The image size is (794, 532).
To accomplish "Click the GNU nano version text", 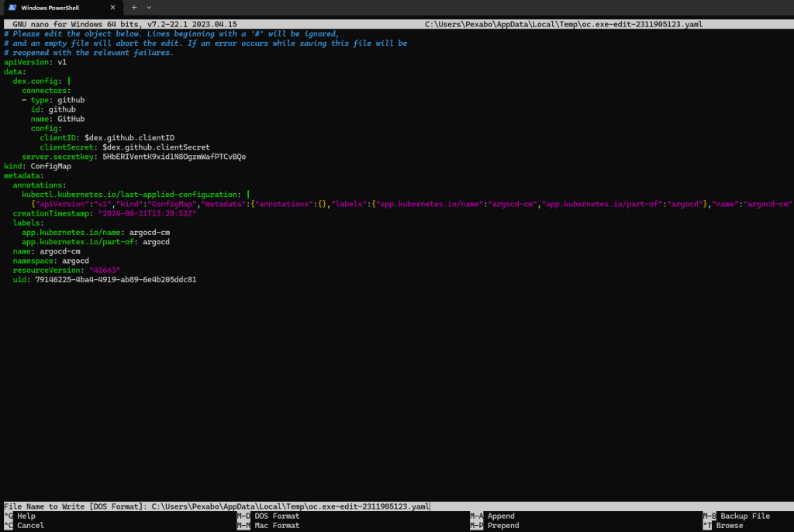I will [125, 24].
